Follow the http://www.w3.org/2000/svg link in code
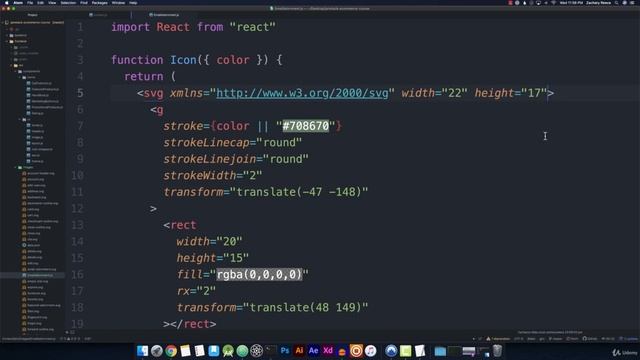 tap(302, 93)
